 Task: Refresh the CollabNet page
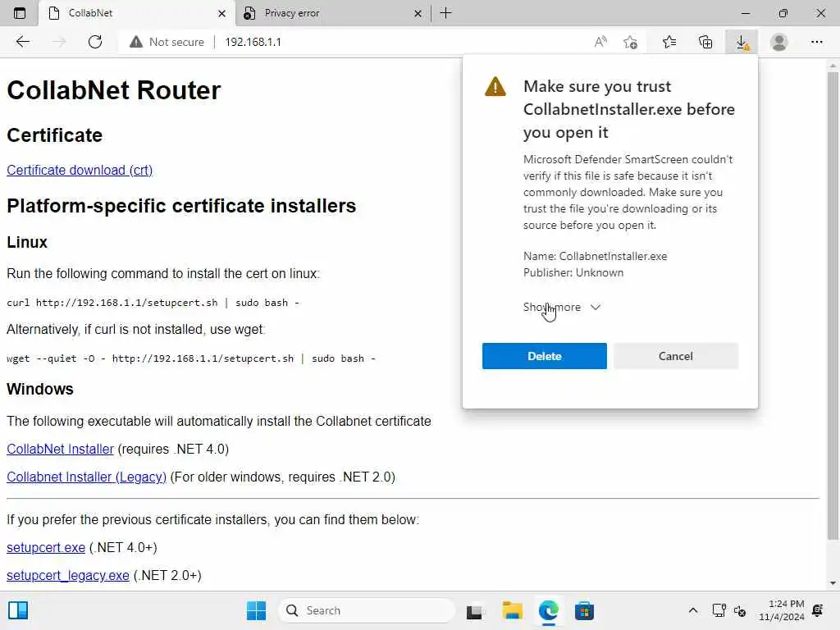95,42
